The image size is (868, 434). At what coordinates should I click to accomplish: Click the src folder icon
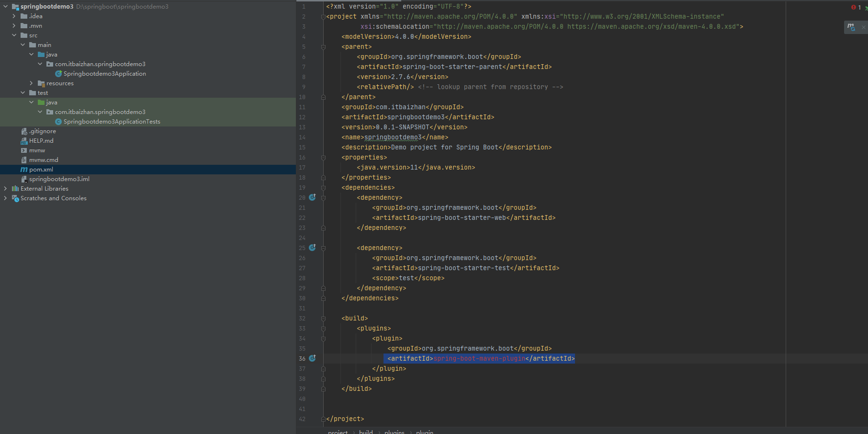24,35
